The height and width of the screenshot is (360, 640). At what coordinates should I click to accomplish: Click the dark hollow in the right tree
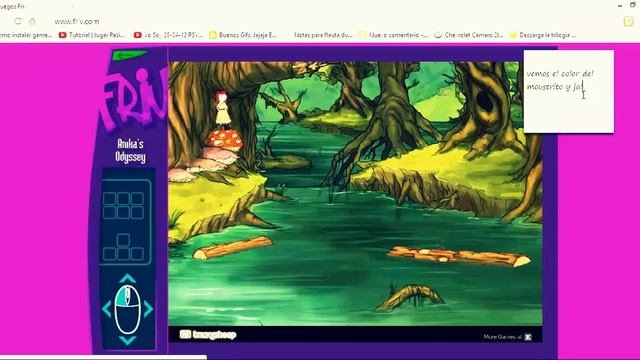(x=484, y=102)
